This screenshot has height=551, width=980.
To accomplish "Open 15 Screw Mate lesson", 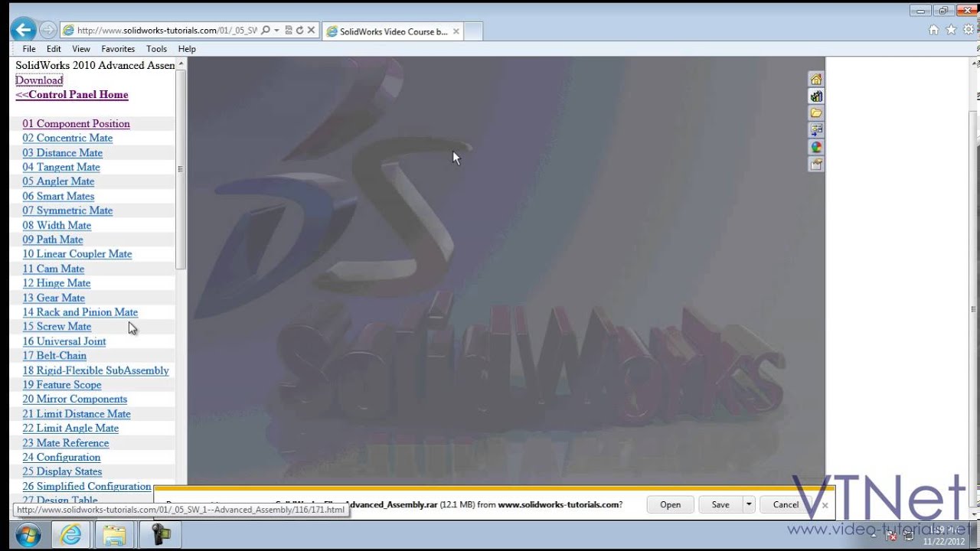I will (x=57, y=327).
